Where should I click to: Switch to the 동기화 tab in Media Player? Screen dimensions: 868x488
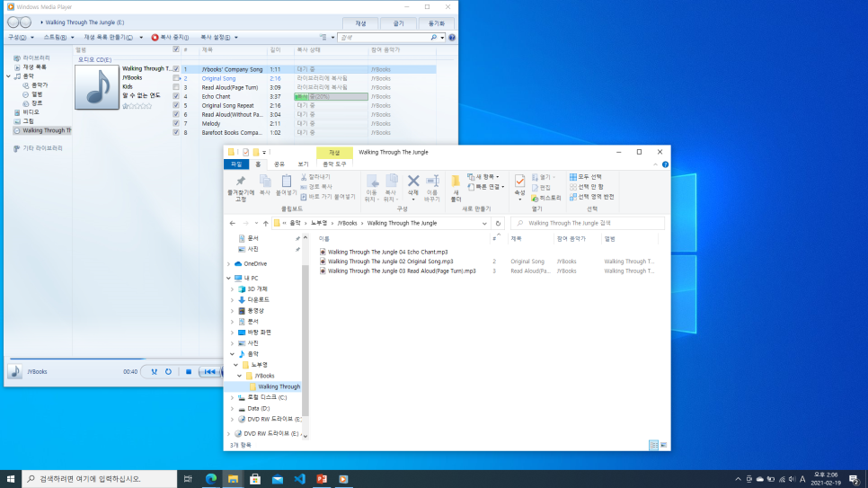point(437,23)
